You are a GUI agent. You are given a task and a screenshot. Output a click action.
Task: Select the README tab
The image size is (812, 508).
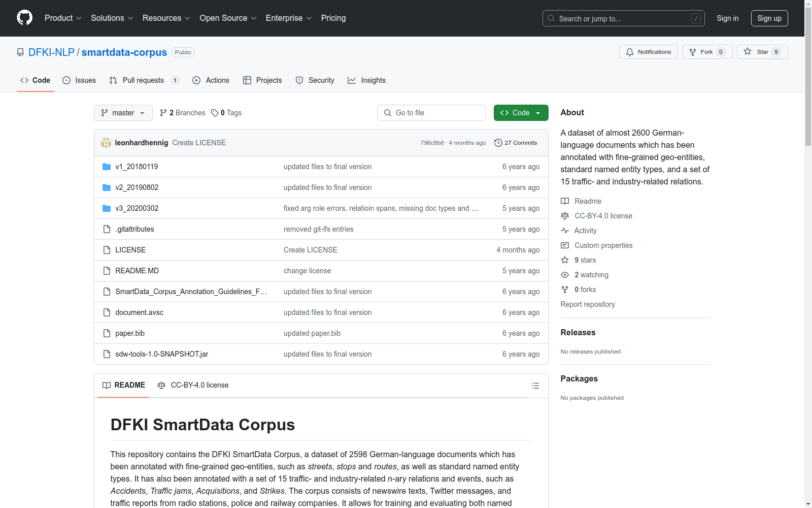(x=124, y=385)
